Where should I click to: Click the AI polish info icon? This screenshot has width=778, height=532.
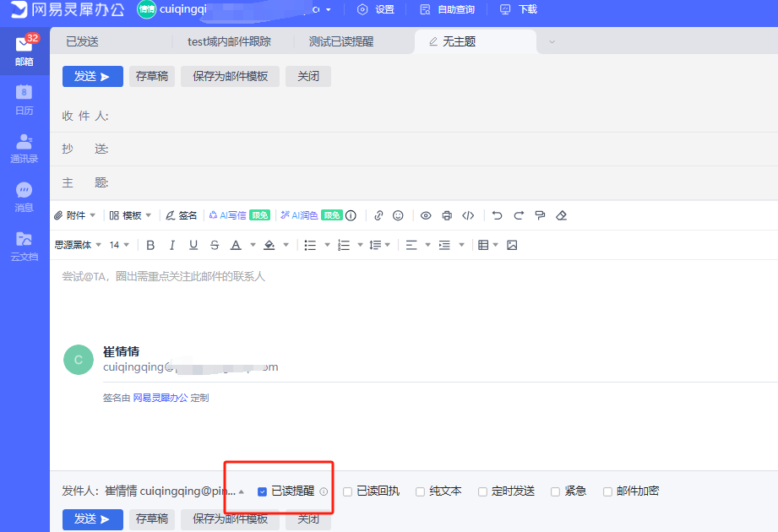click(x=351, y=215)
